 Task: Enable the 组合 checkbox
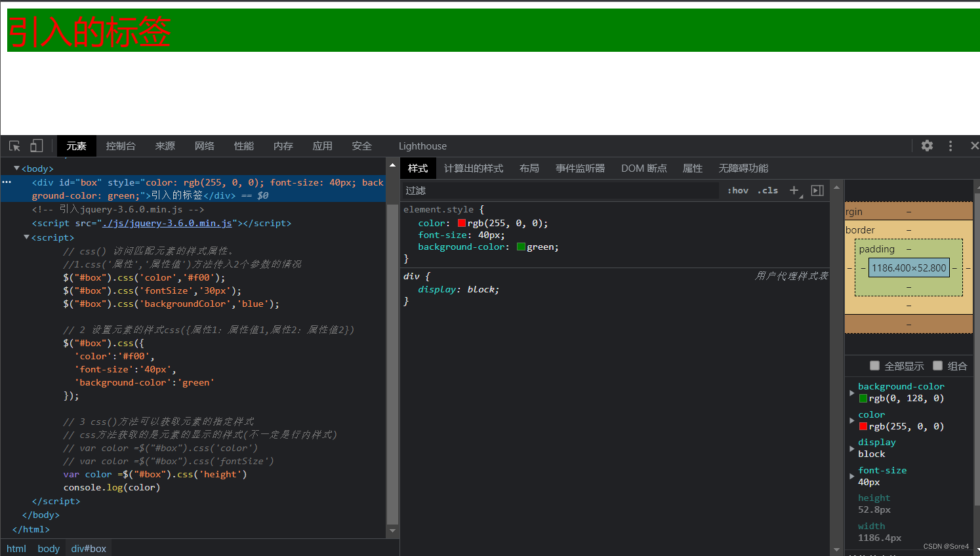tap(937, 366)
